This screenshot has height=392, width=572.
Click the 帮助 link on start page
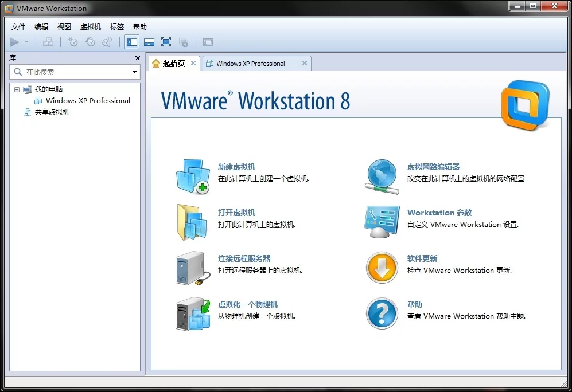point(415,304)
